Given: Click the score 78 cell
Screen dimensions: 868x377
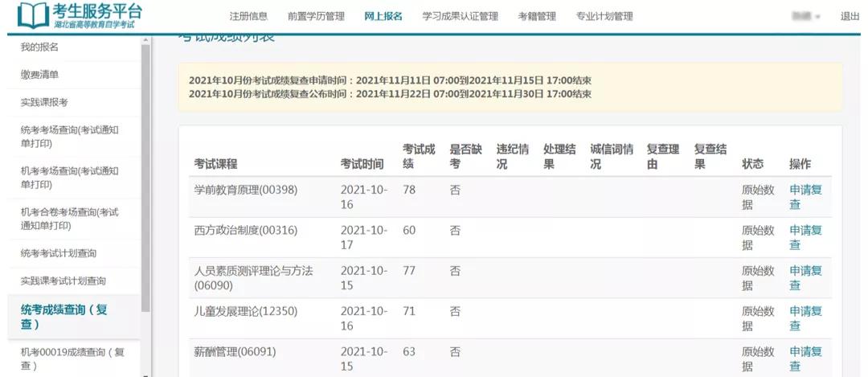Looking at the screenshot, I should [409, 190].
